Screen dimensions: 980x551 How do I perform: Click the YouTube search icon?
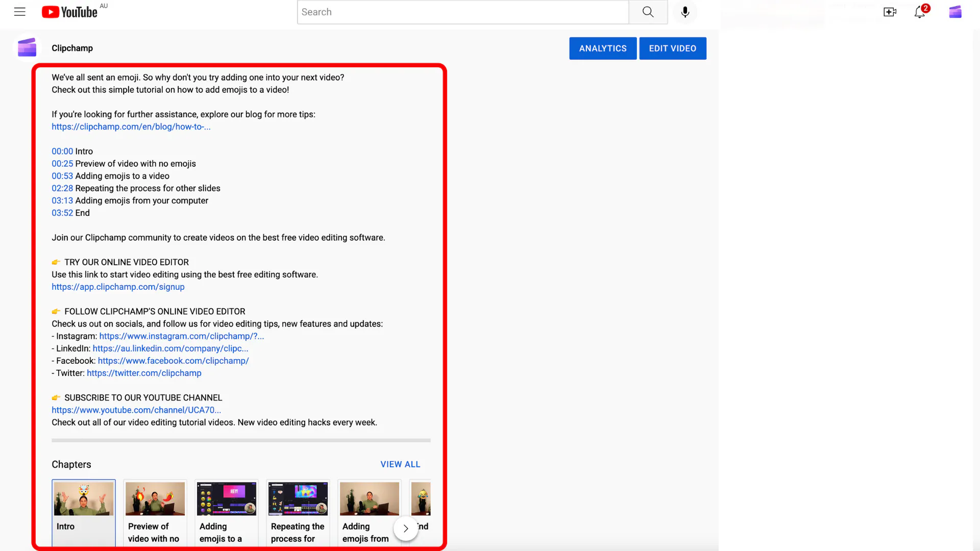tap(648, 11)
